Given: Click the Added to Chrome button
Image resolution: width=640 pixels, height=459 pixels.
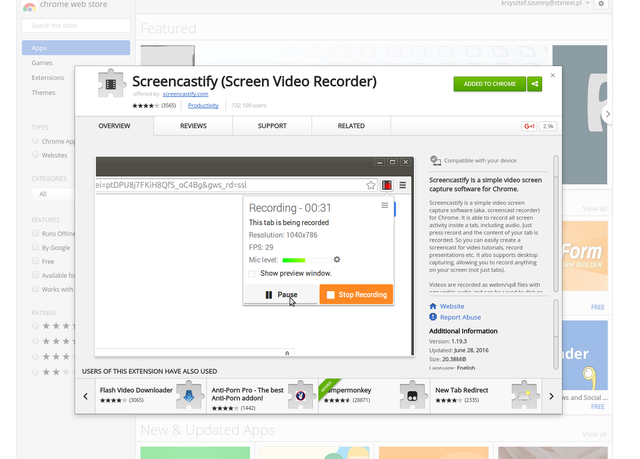Looking at the screenshot, I should tap(489, 84).
